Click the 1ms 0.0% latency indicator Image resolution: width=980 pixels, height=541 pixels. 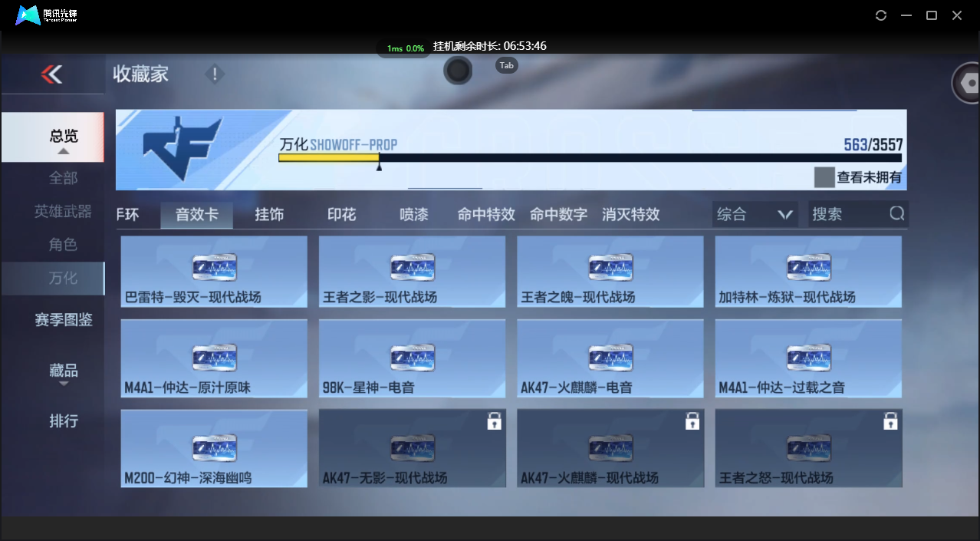[x=405, y=48]
